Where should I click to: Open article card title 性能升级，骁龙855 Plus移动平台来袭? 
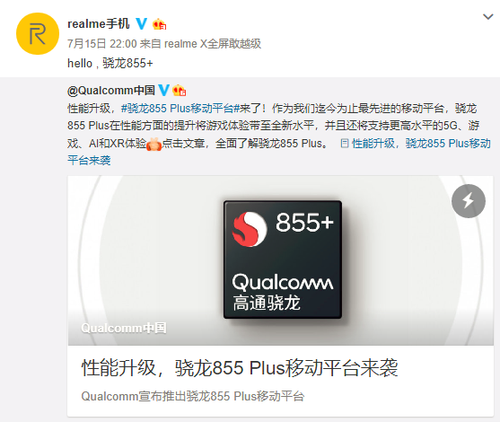tap(240, 368)
